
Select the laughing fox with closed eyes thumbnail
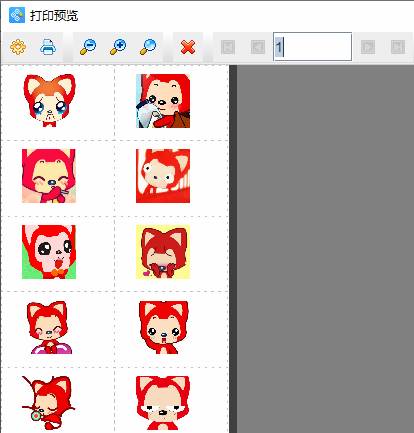(49, 176)
